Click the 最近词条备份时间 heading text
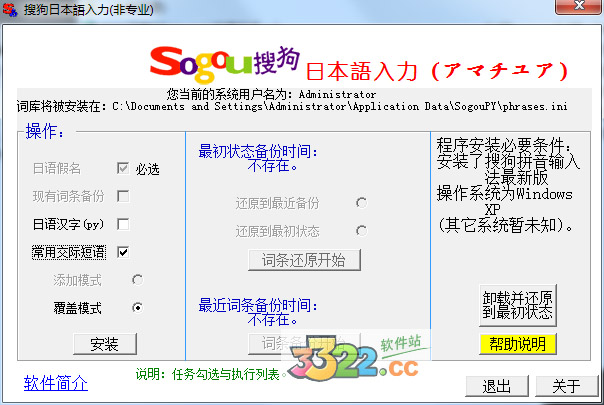 [x=258, y=305]
